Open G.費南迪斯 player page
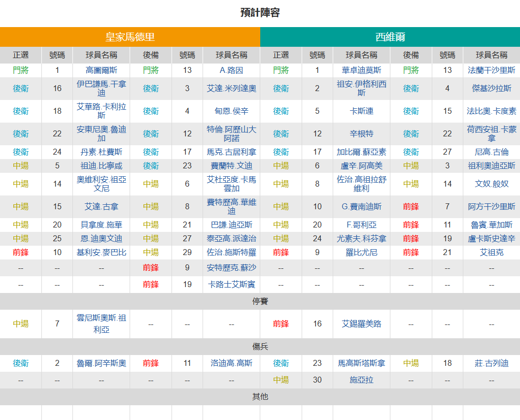The width and height of the screenshot is (520, 420). [361, 207]
